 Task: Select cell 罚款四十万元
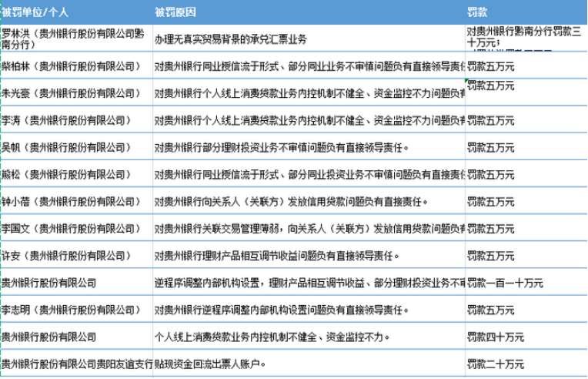(526, 336)
